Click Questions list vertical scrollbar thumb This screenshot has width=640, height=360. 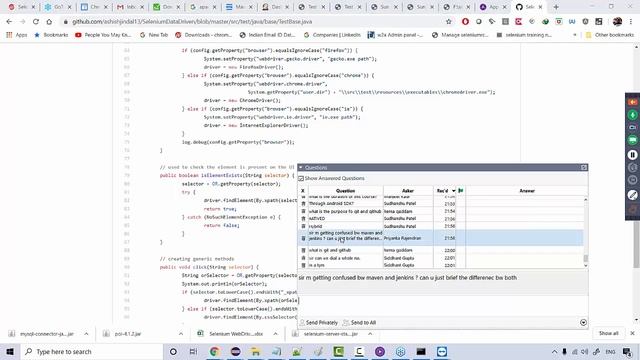(585, 258)
